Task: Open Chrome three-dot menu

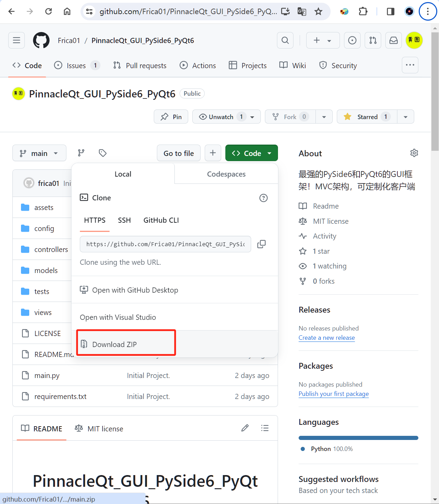Action: pos(428,11)
